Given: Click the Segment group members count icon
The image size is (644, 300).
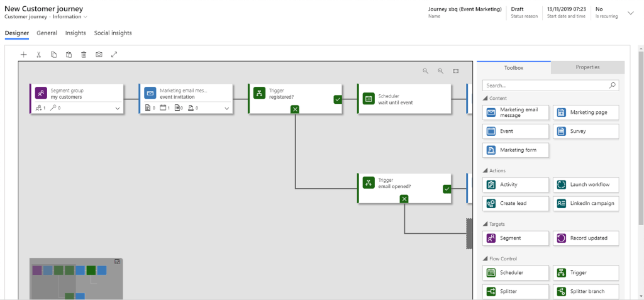Looking at the screenshot, I should [38, 108].
